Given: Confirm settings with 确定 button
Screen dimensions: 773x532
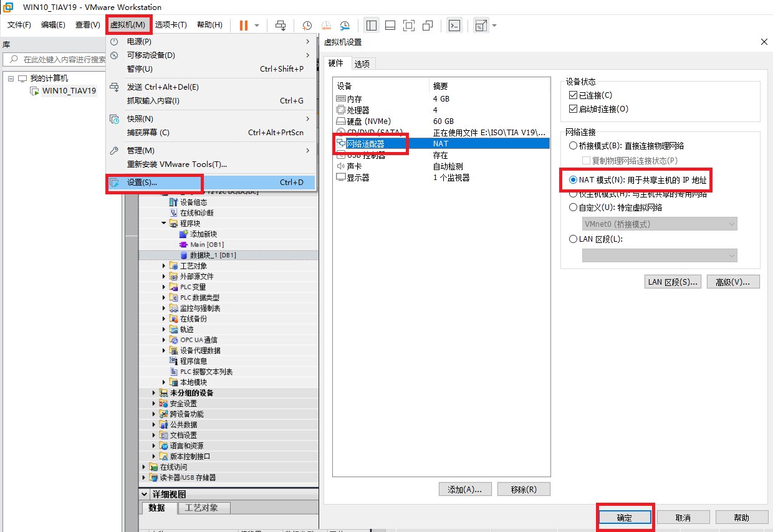Looking at the screenshot, I should pyautogui.click(x=625, y=518).
